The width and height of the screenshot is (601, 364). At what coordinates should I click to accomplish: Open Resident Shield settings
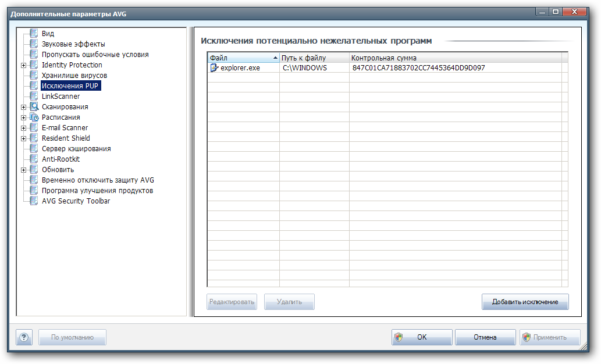coord(66,138)
